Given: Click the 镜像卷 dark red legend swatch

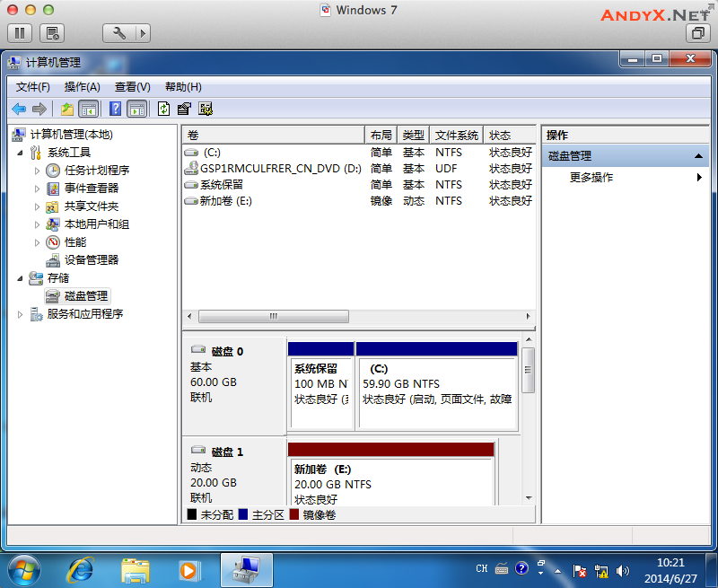Looking at the screenshot, I should [x=294, y=514].
